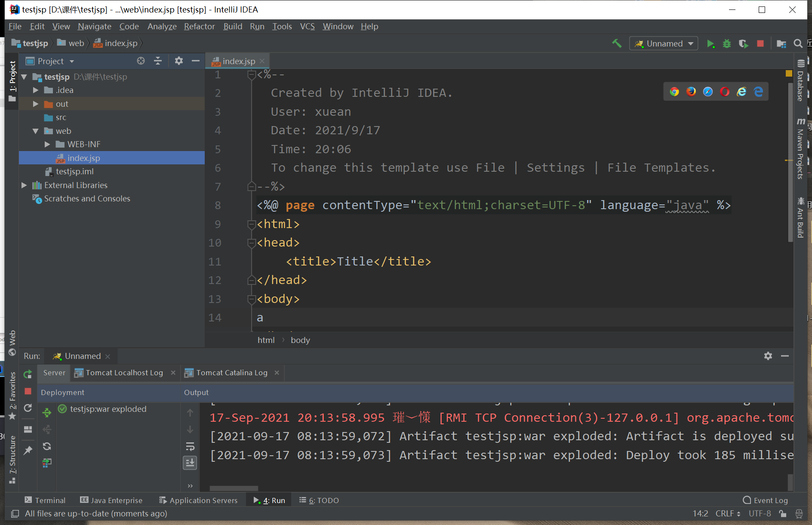812x525 pixels.
Task: Expand External Libraries node
Action: coord(24,185)
